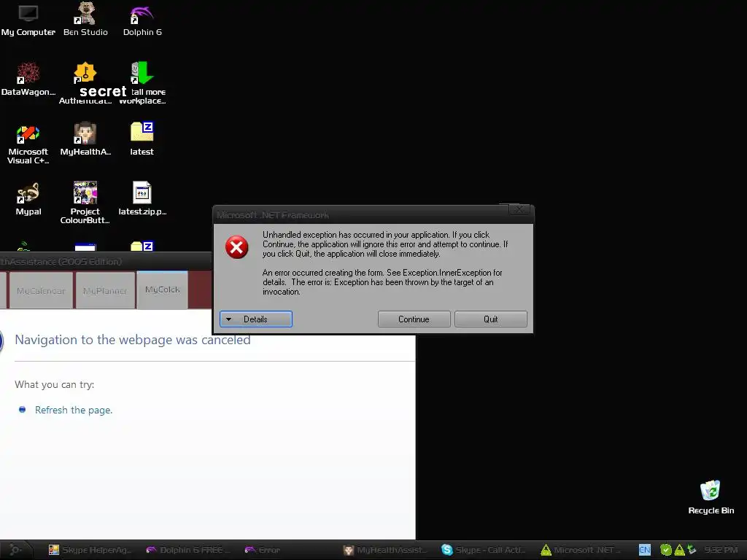Switch to Skype - Call Acti... taskbar item
This screenshot has width=747, height=560.
point(483,550)
